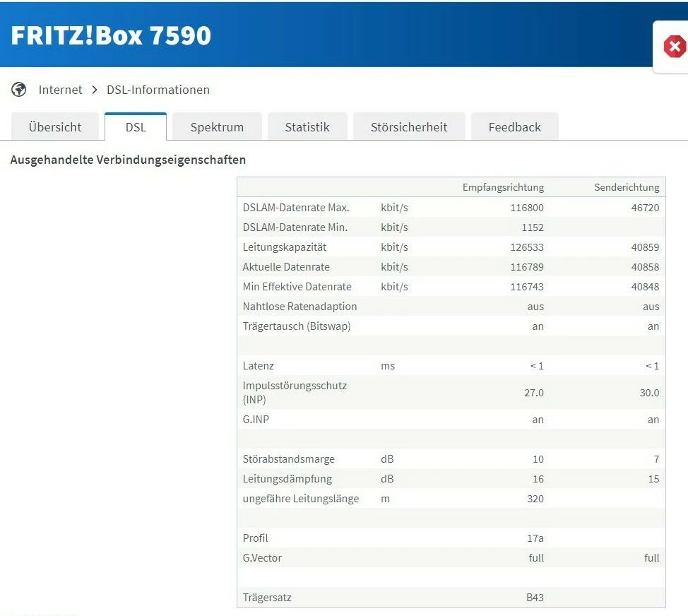The width and height of the screenshot is (688, 616).
Task: Select the value 116743
Action: point(526,287)
